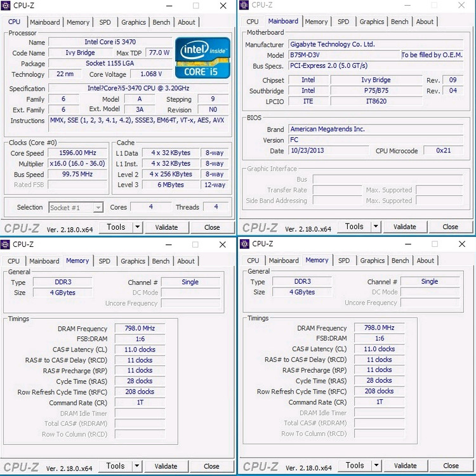Switch to Bench tab in Processor window
The image size is (476, 476).
click(x=161, y=22)
